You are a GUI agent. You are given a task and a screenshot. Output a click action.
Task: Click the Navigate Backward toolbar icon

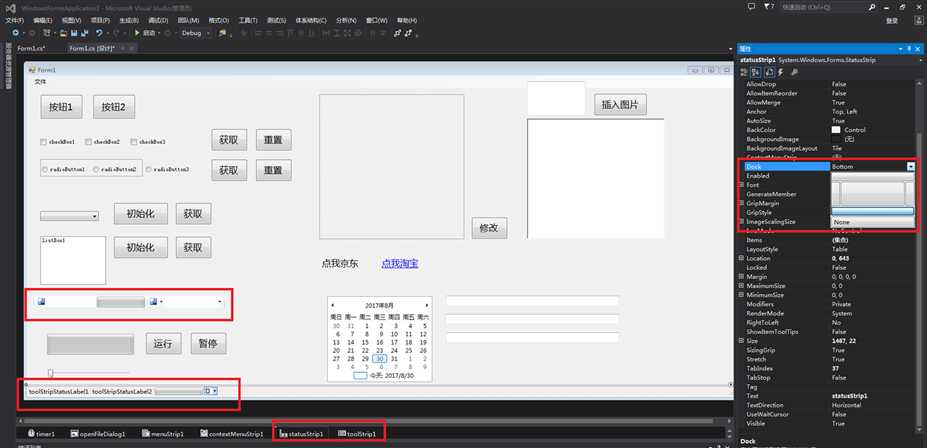click(x=15, y=33)
